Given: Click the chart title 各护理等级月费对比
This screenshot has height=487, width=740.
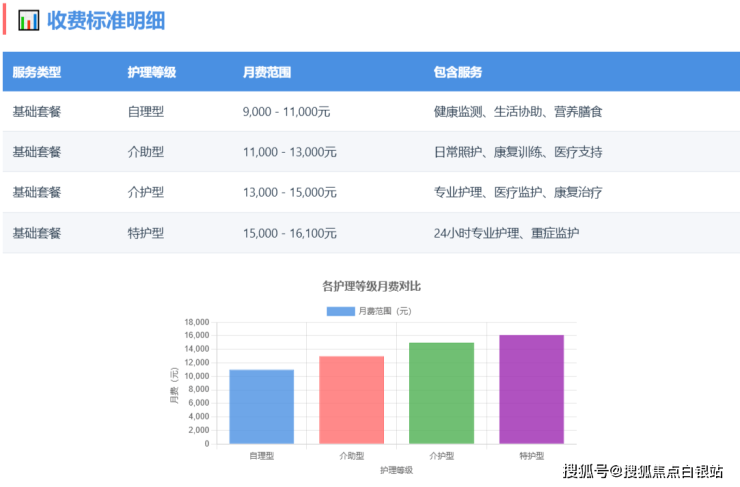Looking at the screenshot, I should [x=370, y=286].
